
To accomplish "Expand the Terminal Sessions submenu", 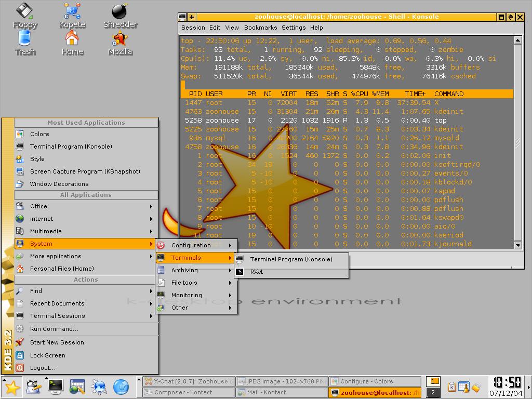I will tap(86, 316).
